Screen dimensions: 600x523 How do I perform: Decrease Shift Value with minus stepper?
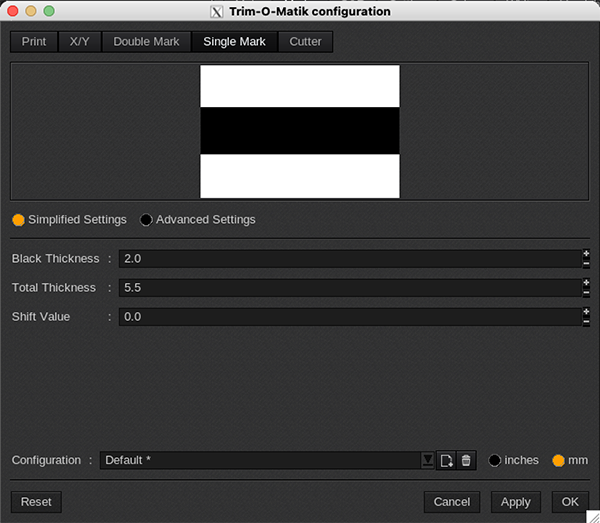(586, 322)
